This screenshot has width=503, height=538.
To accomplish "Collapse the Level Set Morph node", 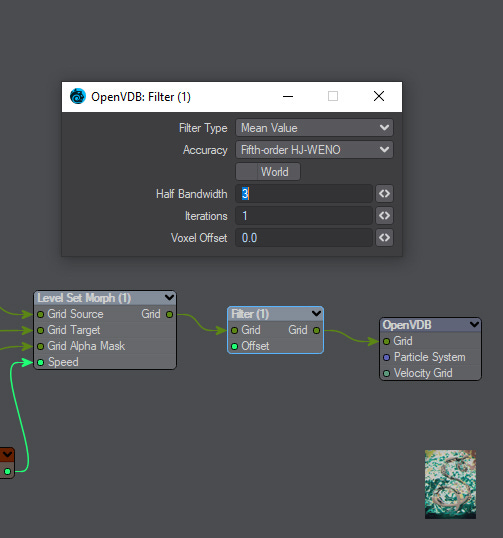I will pos(169,297).
